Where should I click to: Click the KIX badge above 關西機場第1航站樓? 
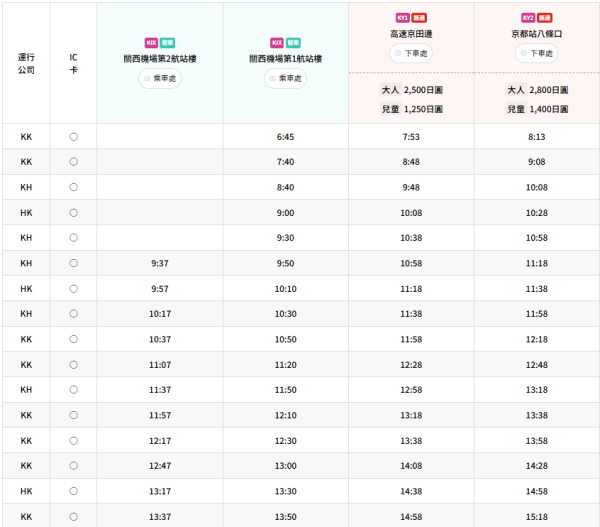pos(277,43)
